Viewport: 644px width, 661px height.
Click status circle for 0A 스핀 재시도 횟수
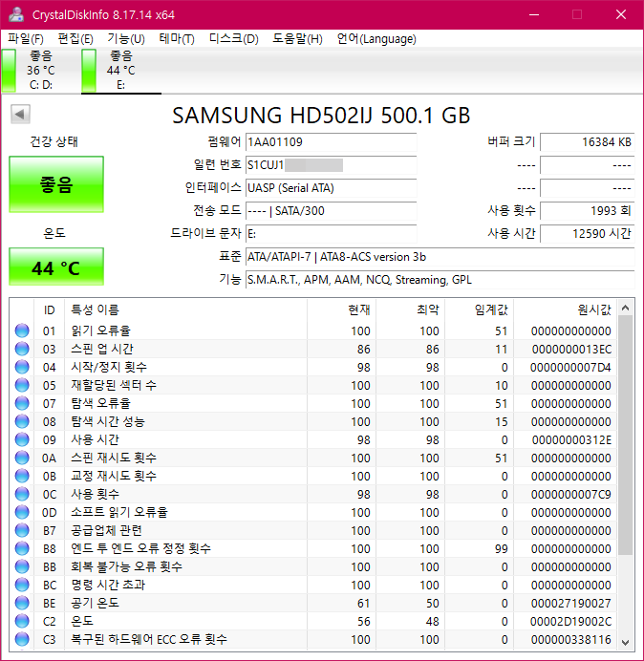(x=22, y=458)
